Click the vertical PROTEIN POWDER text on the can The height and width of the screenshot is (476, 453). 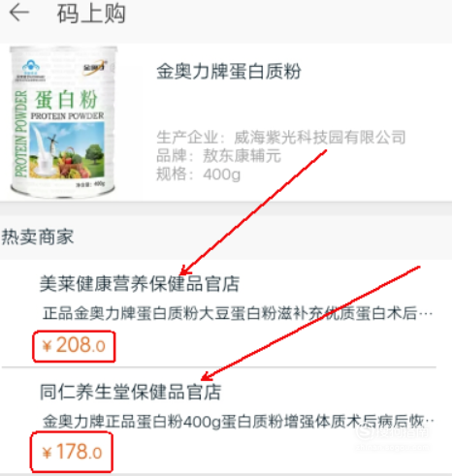tap(20, 134)
